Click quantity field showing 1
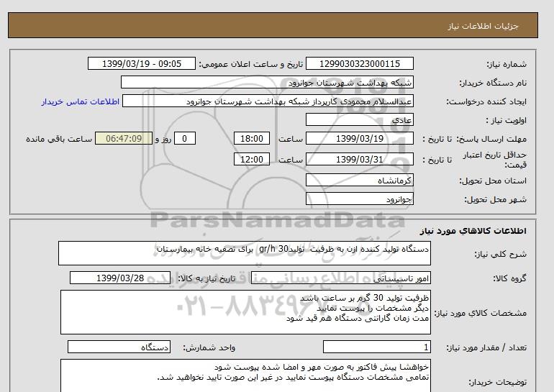Screen dimensions: 554x392 (376, 347)
